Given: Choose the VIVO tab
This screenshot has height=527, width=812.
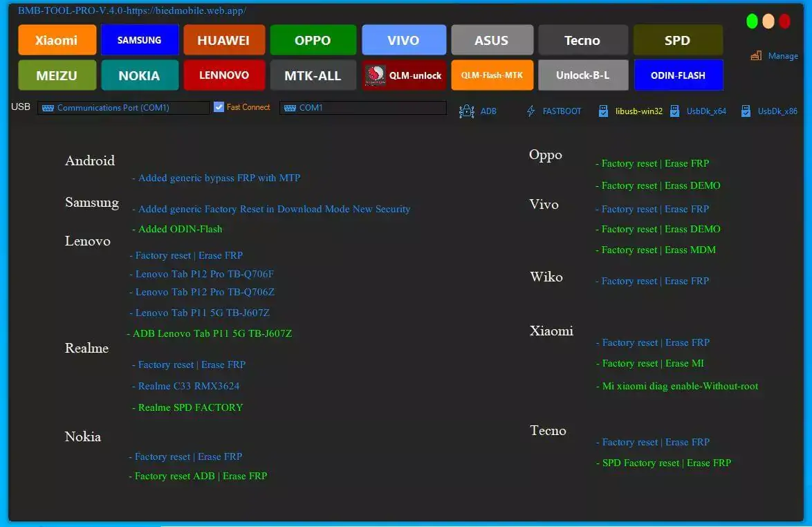Looking at the screenshot, I should tap(403, 40).
